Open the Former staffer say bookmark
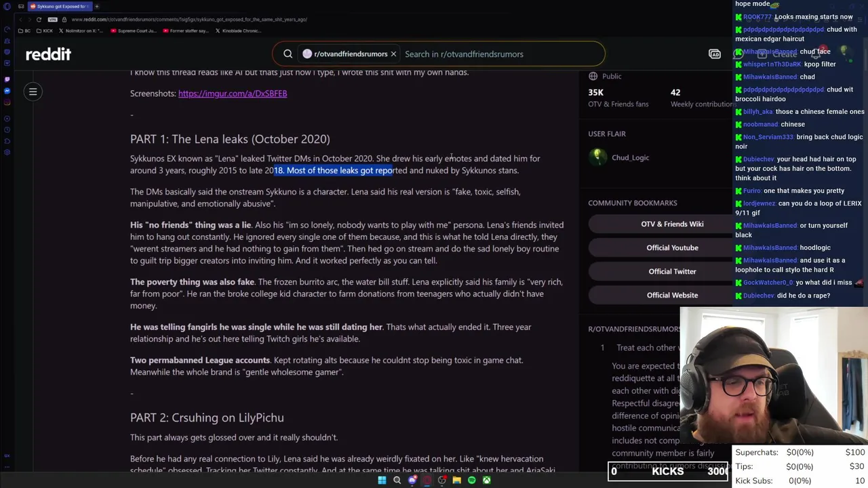This screenshot has height=488, width=868. pos(186,30)
